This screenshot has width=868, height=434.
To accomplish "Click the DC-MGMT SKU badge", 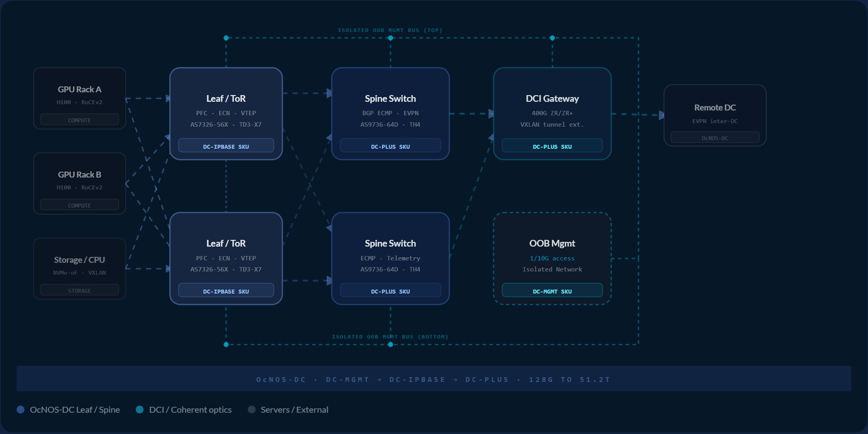I will coord(552,290).
